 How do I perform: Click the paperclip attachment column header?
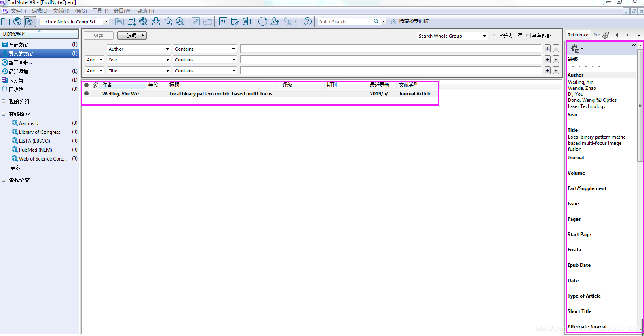point(95,85)
